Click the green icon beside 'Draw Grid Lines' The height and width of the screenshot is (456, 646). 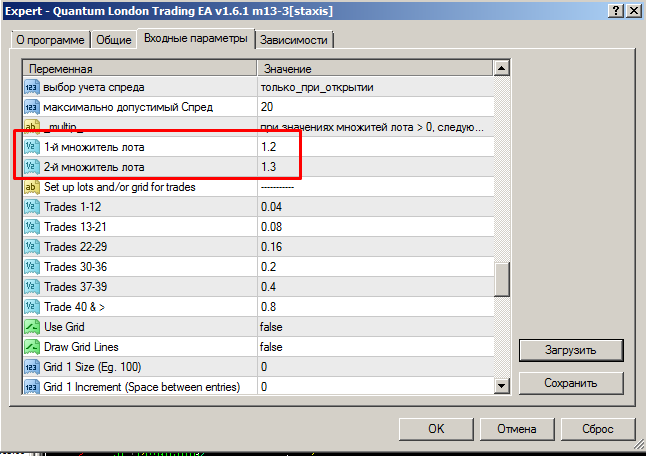(x=32, y=347)
